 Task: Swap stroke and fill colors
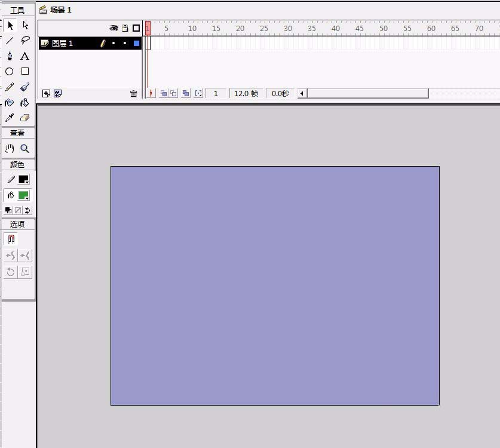click(27, 210)
